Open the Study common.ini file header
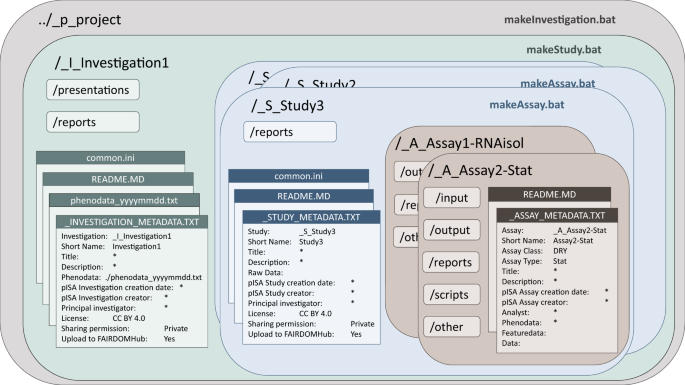 point(298,176)
